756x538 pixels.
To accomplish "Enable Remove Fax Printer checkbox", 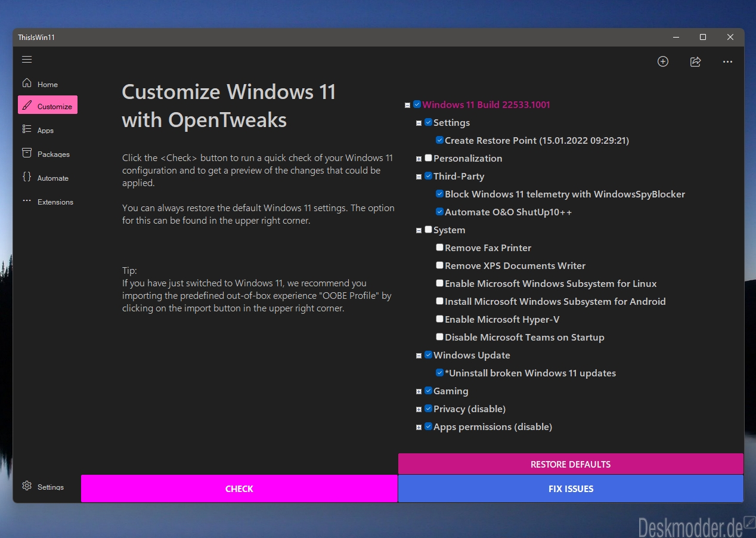I will pos(439,248).
